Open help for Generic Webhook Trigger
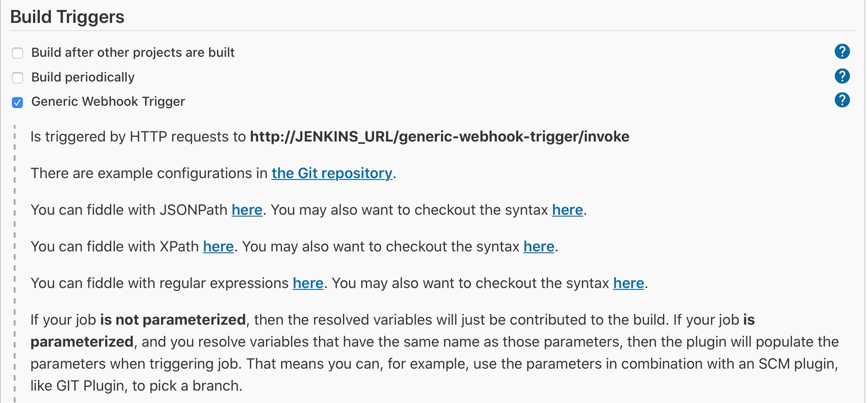Viewport: 868px width, 403px height. click(841, 100)
